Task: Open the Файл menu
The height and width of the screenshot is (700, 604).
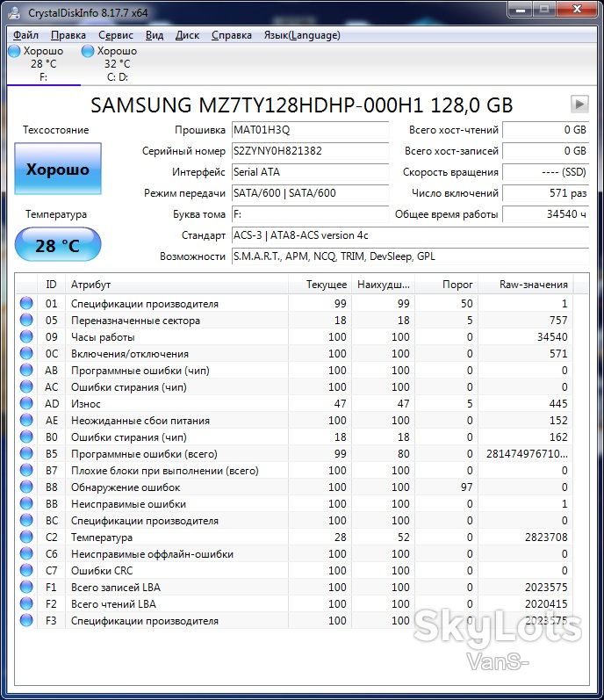Action: (25, 35)
